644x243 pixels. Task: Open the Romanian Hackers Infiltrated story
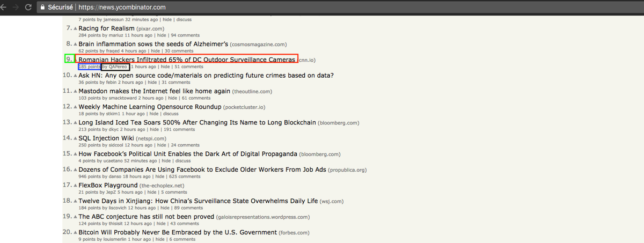(x=187, y=59)
